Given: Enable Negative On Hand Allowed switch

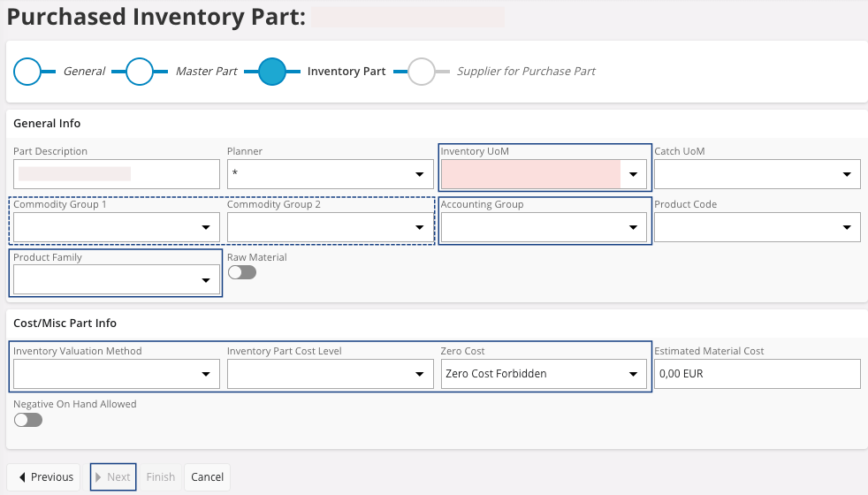Looking at the screenshot, I should tap(28, 420).
